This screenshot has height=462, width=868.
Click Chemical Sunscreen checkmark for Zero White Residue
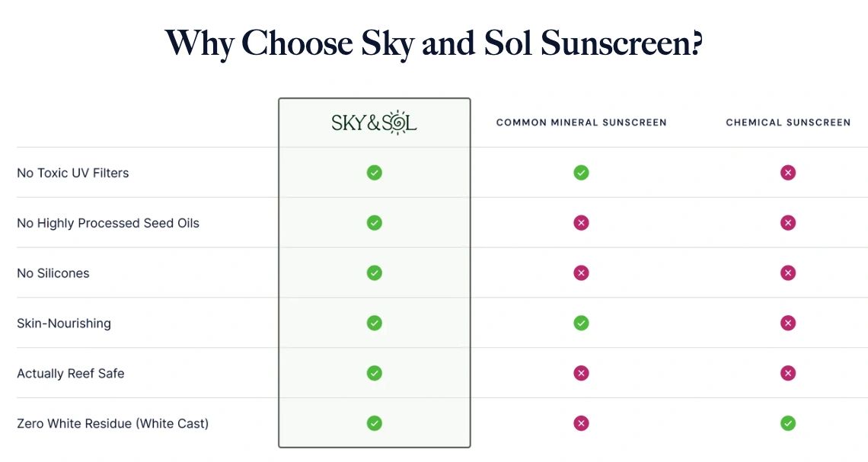click(788, 423)
